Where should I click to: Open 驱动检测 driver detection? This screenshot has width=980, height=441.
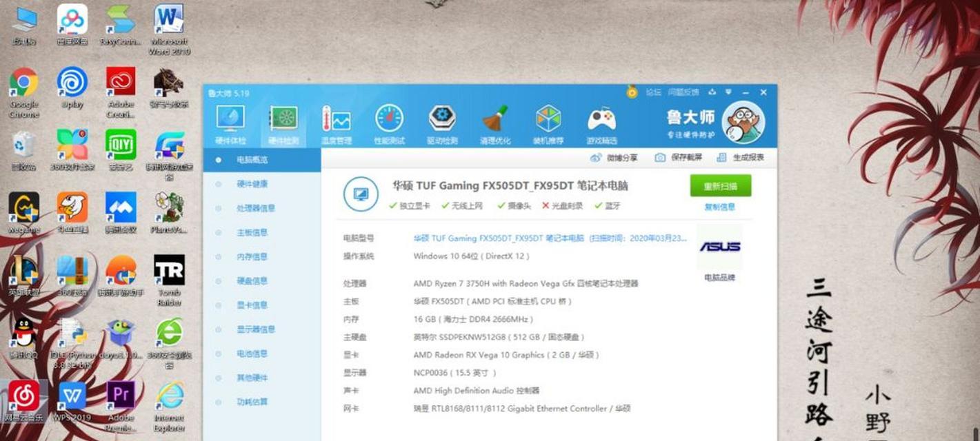(x=442, y=125)
